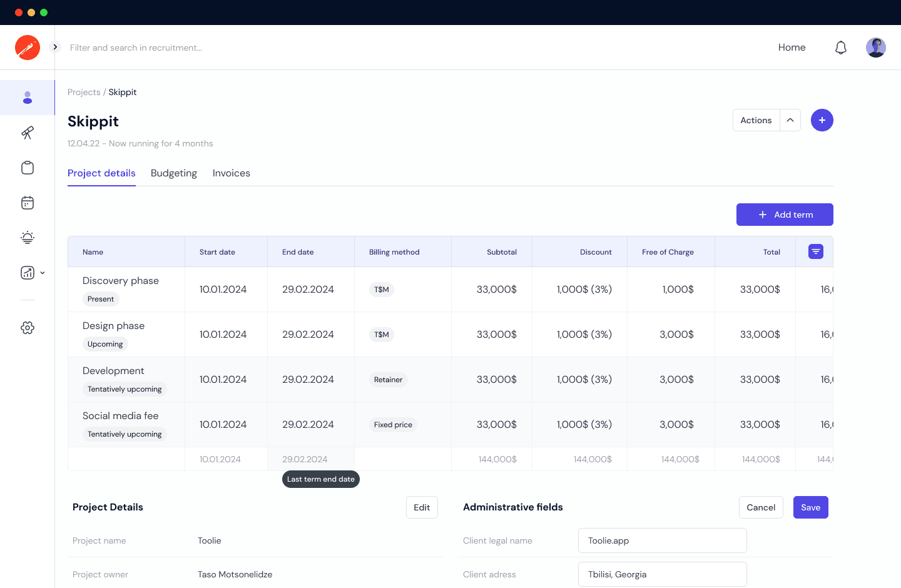Expand the chevron beside the analytics sidebar icon
This screenshot has height=588, width=901.
43,273
